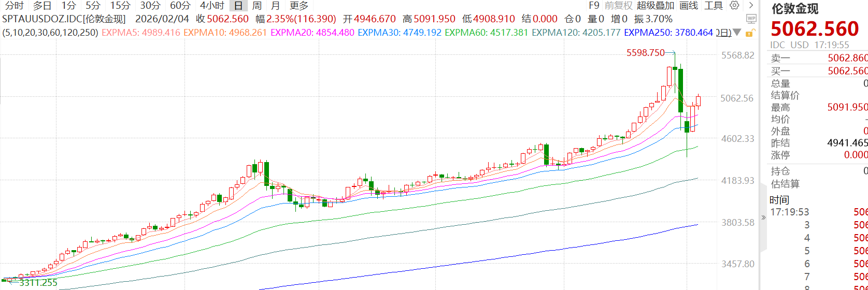
Task: Toggle the orange lock icon
Action: click(x=749, y=33)
